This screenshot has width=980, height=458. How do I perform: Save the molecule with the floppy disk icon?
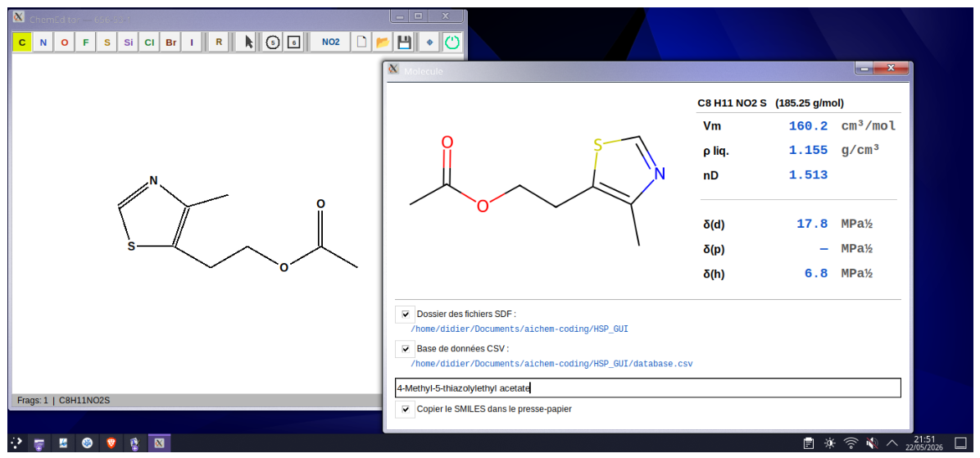[x=404, y=43]
